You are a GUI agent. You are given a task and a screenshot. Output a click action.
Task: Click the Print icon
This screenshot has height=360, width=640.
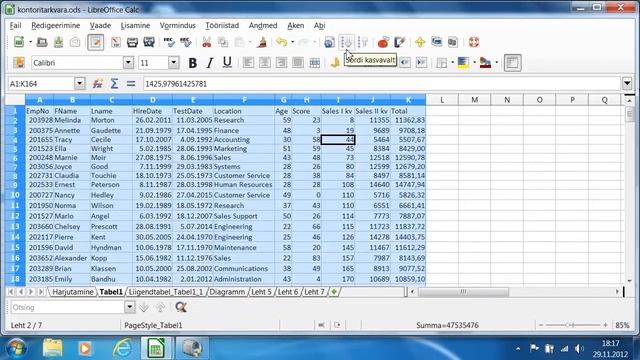click(132, 42)
